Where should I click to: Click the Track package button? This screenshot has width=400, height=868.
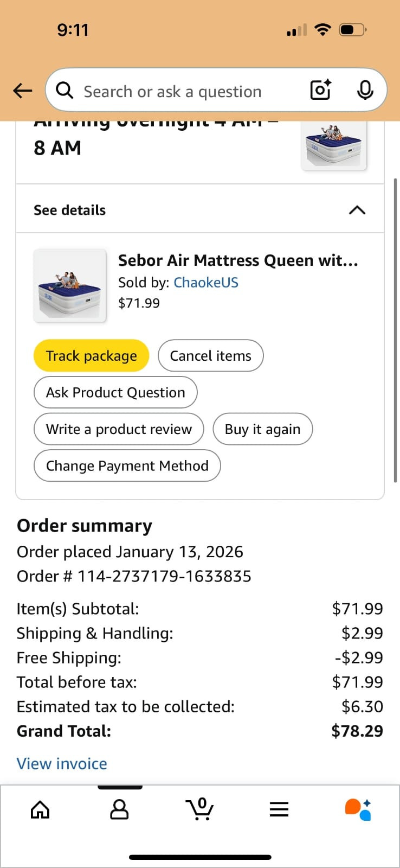pyautogui.click(x=91, y=356)
